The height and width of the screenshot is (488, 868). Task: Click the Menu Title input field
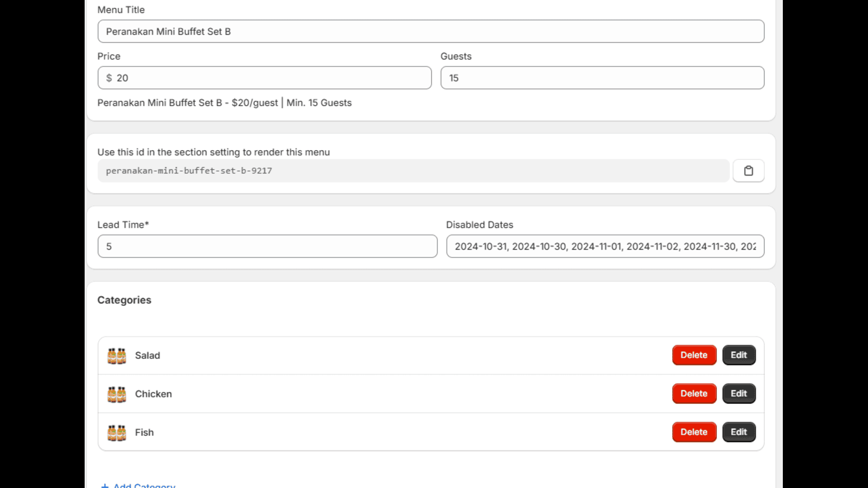tap(430, 31)
